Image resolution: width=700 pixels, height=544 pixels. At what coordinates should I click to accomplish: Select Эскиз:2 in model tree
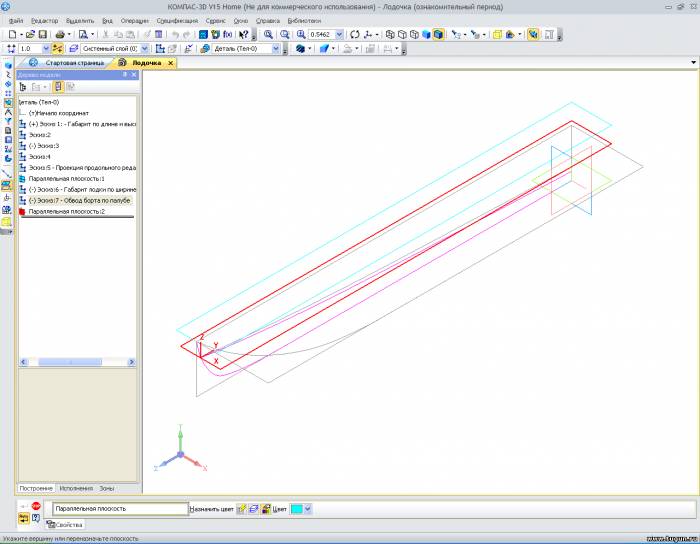coord(40,135)
